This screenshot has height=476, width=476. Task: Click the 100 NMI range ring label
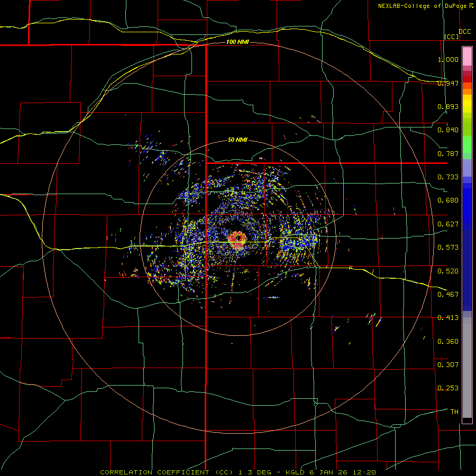pyautogui.click(x=237, y=42)
